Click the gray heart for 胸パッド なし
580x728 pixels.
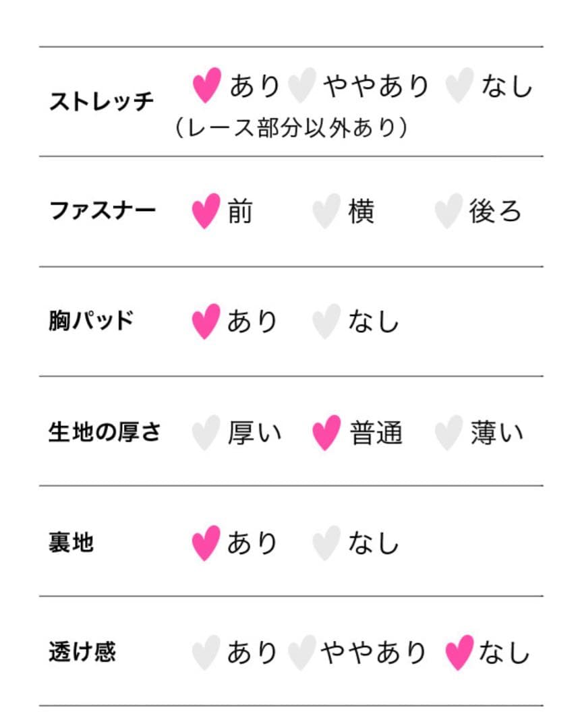326,322
